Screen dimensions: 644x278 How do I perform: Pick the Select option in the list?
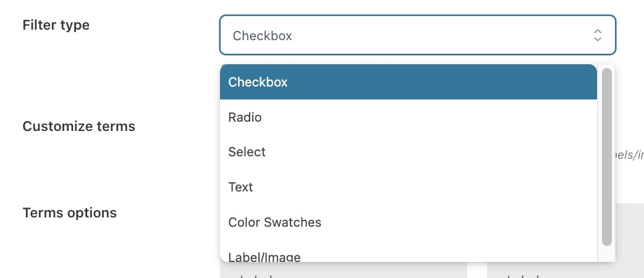[x=247, y=152]
